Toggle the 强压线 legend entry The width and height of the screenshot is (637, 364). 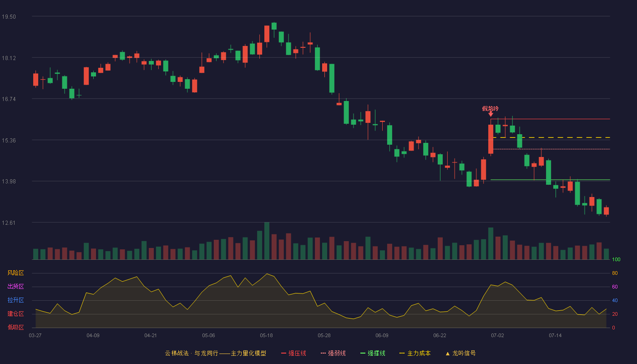point(293,353)
